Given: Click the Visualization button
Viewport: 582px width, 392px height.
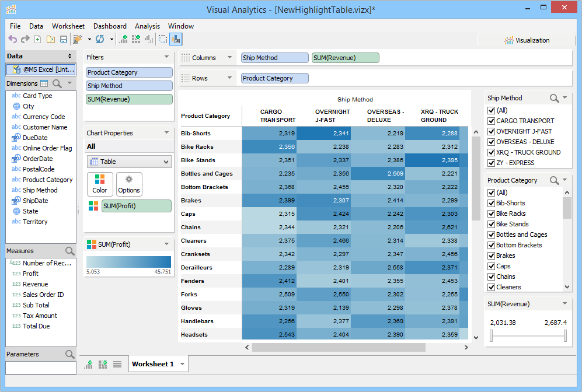Looking at the screenshot, I should [x=527, y=40].
